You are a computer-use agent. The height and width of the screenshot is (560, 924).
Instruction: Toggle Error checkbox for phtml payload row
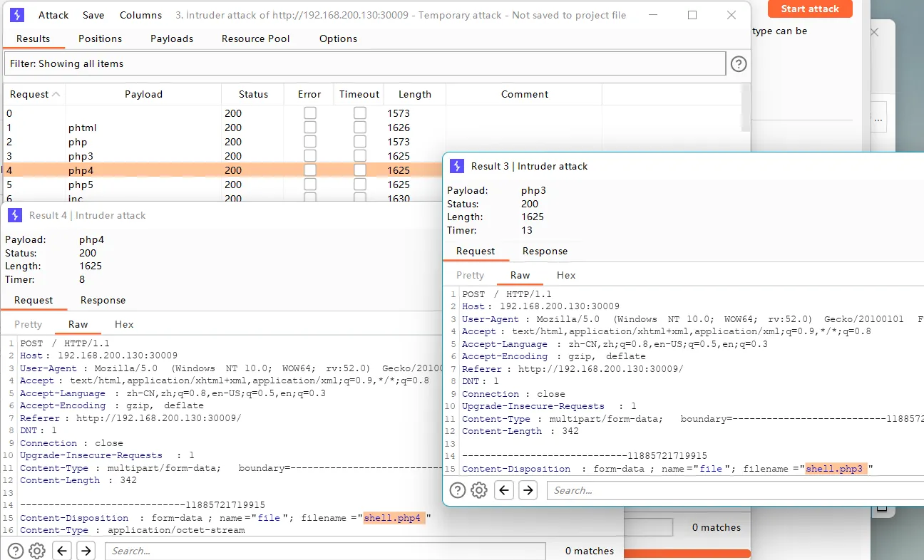click(310, 128)
